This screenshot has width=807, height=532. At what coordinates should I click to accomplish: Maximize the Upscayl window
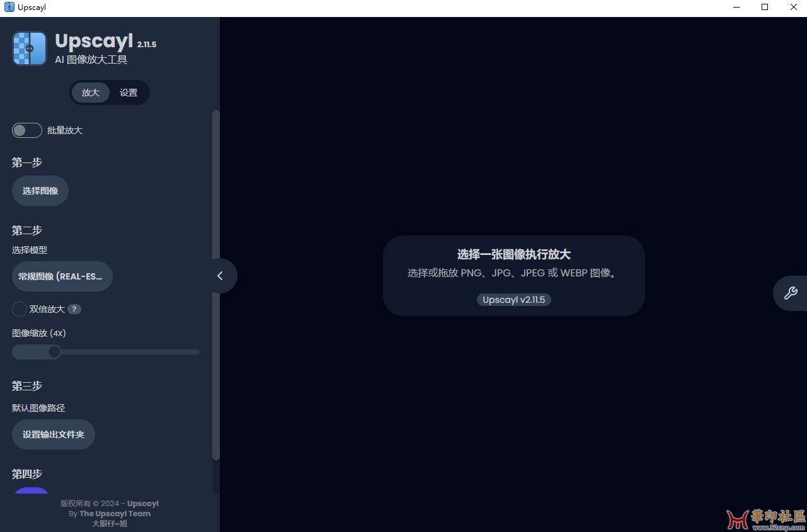coord(765,8)
